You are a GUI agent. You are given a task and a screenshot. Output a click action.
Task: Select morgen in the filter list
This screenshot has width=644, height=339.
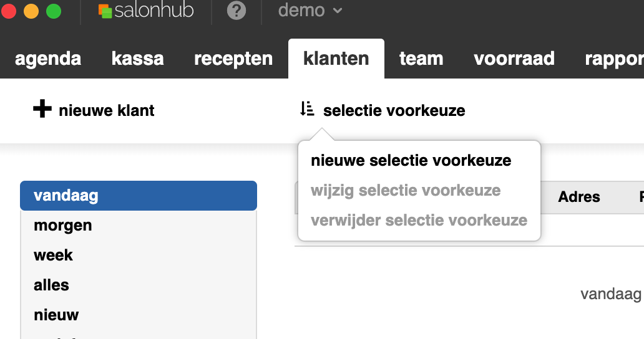coord(62,226)
